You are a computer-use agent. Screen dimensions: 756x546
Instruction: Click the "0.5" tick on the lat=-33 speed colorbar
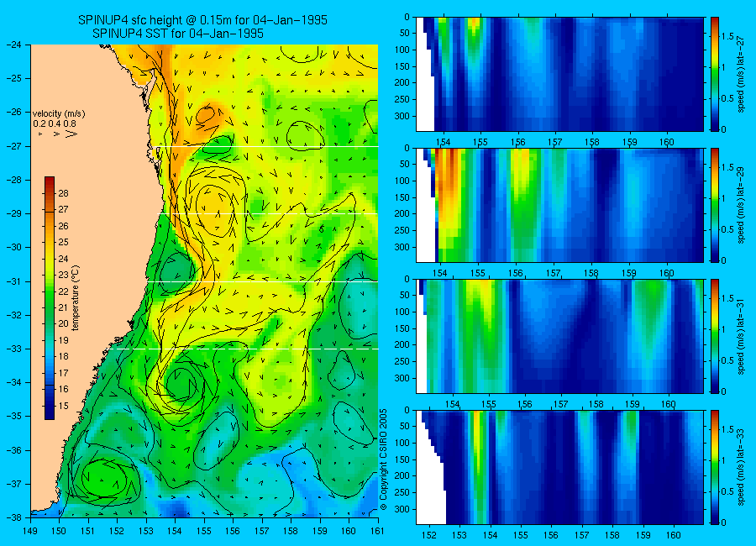pos(728,491)
